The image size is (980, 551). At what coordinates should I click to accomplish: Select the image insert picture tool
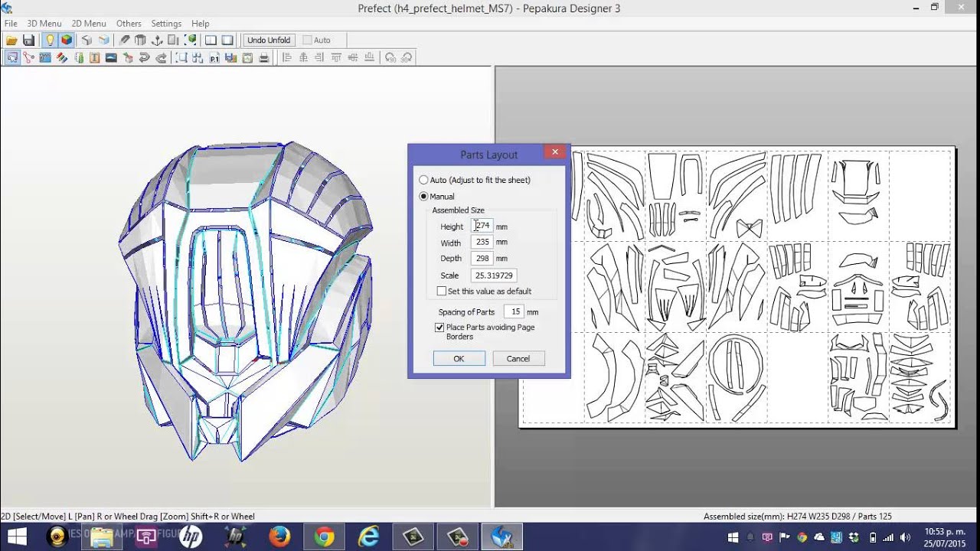tap(111, 57)
